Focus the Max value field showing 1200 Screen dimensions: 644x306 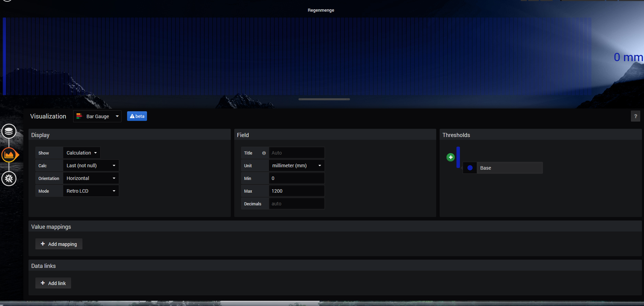tap(297, 191)
